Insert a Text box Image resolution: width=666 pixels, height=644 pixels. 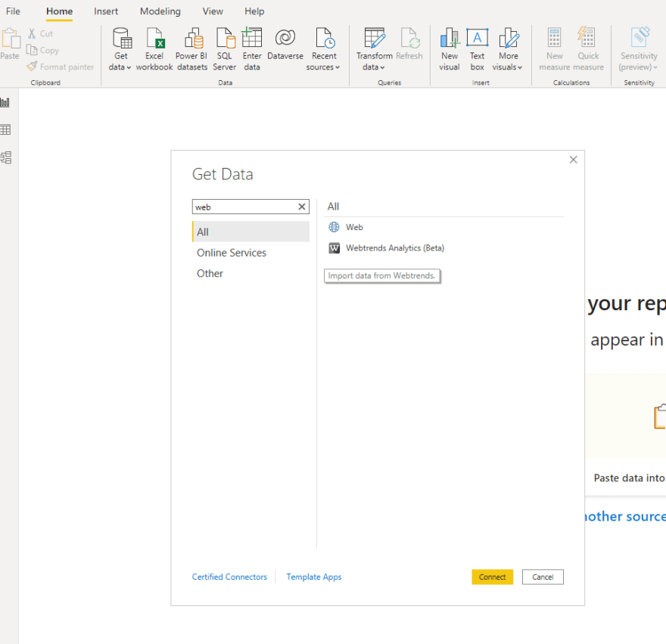point(477,49)
